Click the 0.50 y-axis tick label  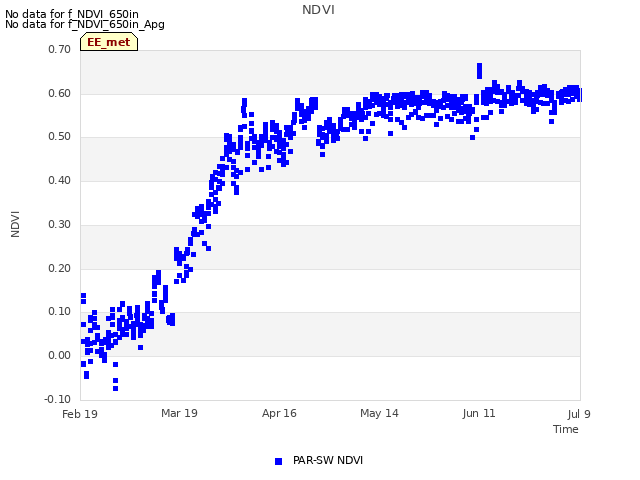tap(60, 137)
